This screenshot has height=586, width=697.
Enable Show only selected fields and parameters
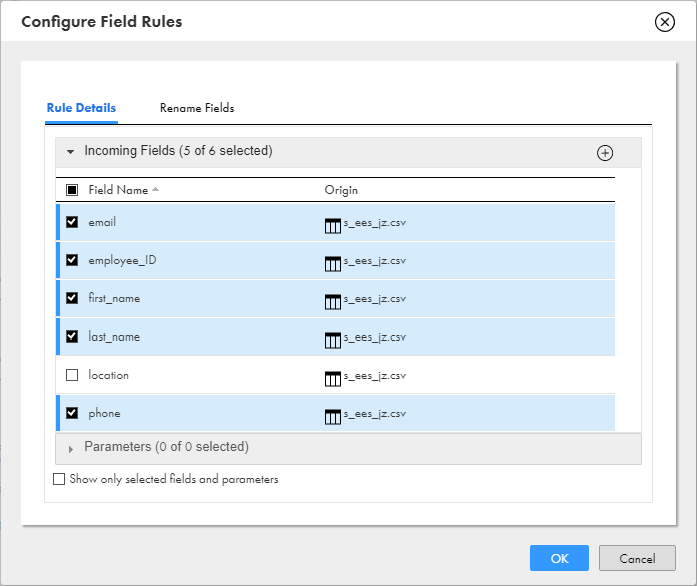pos(59,479)
